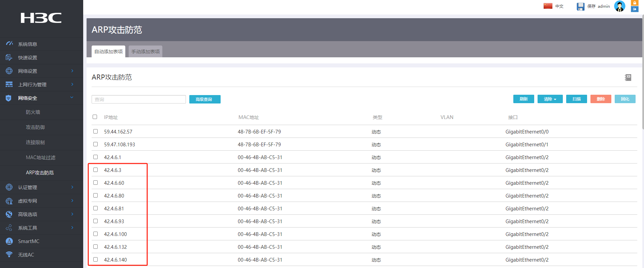The width and height of the screenshot is (644, 268).
Task: Click the 刷新 refresh button
Action: point(524,99)
